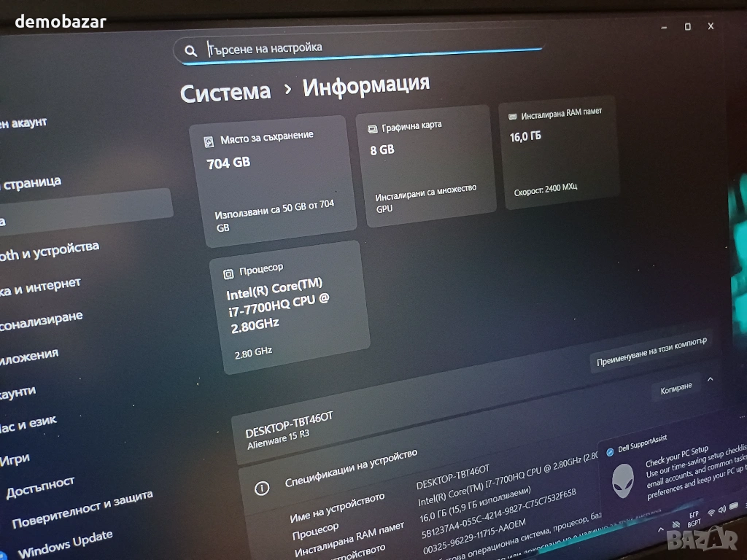Open Windows Update in sidebar

65,543
